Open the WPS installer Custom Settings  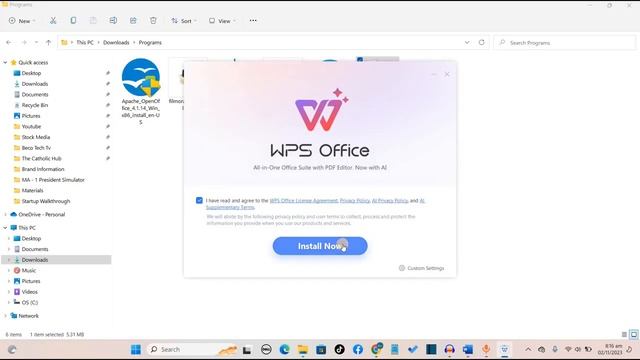pyautogui.click(x=421, y=268)
